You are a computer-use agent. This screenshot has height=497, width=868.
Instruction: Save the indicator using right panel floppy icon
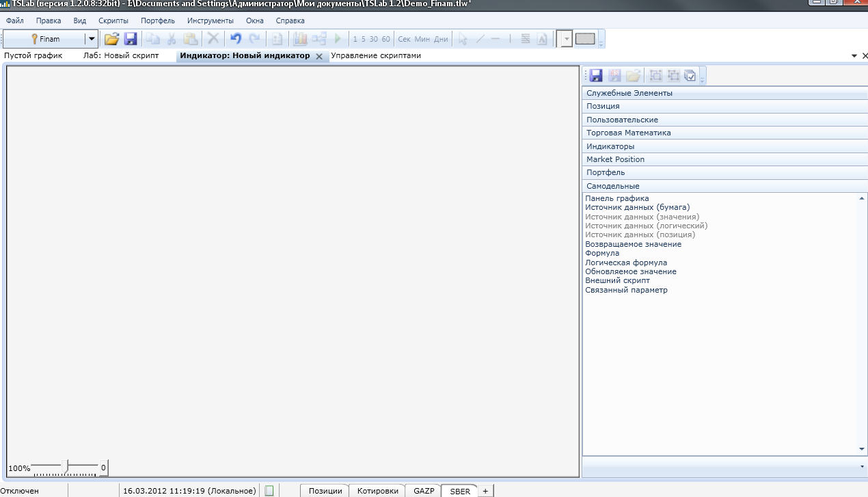tap(596, 76)
